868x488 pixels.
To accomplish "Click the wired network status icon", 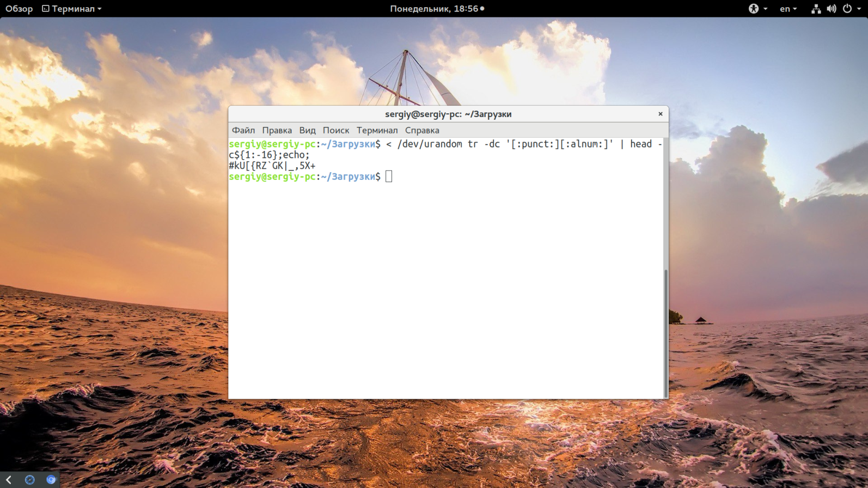I will [816, 9].
